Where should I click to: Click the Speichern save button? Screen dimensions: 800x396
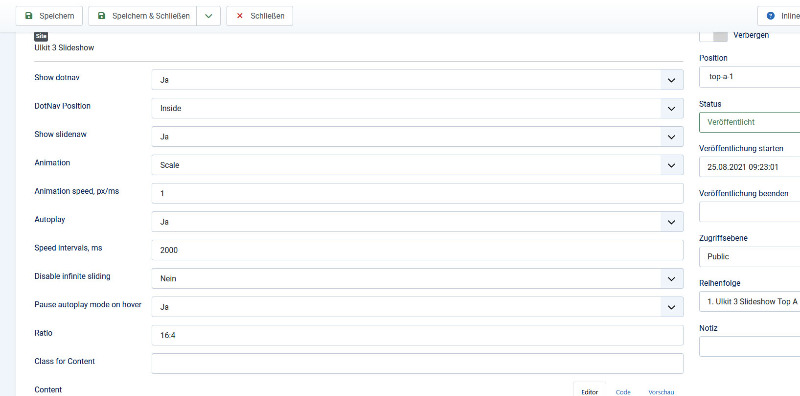[x=48, y=16]
